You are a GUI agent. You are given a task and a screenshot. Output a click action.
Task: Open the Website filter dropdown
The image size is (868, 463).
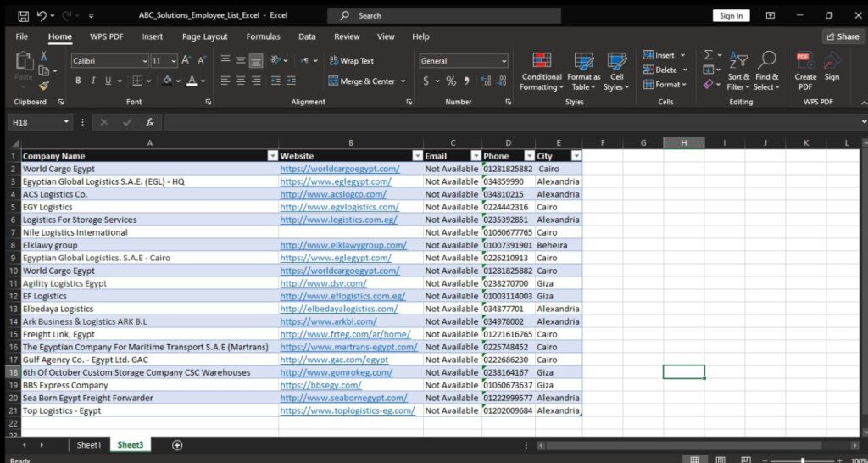tap(417, 156)
